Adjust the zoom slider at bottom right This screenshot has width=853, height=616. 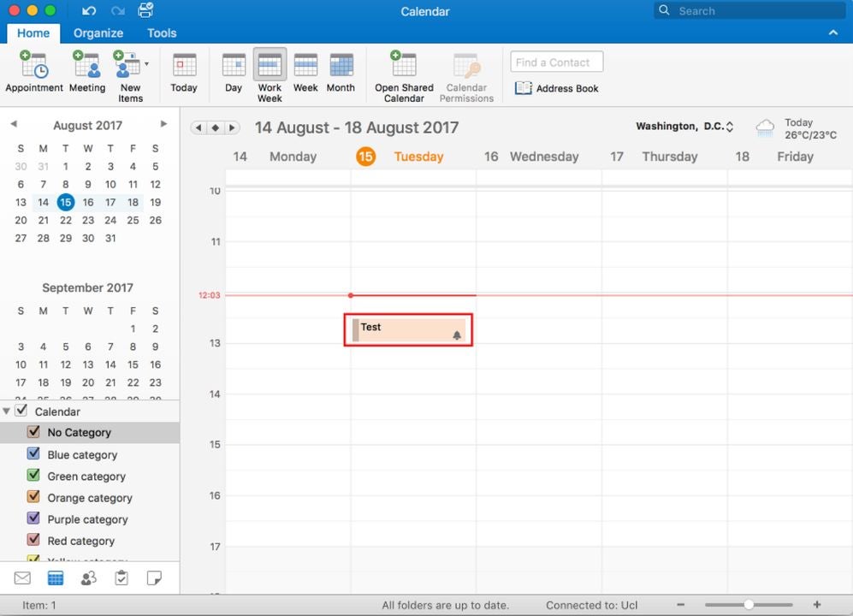(x=749, y=603)
